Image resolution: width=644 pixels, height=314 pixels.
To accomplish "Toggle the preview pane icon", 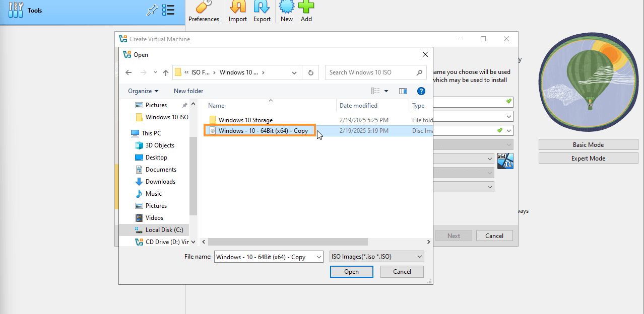I will pos(403,91).
